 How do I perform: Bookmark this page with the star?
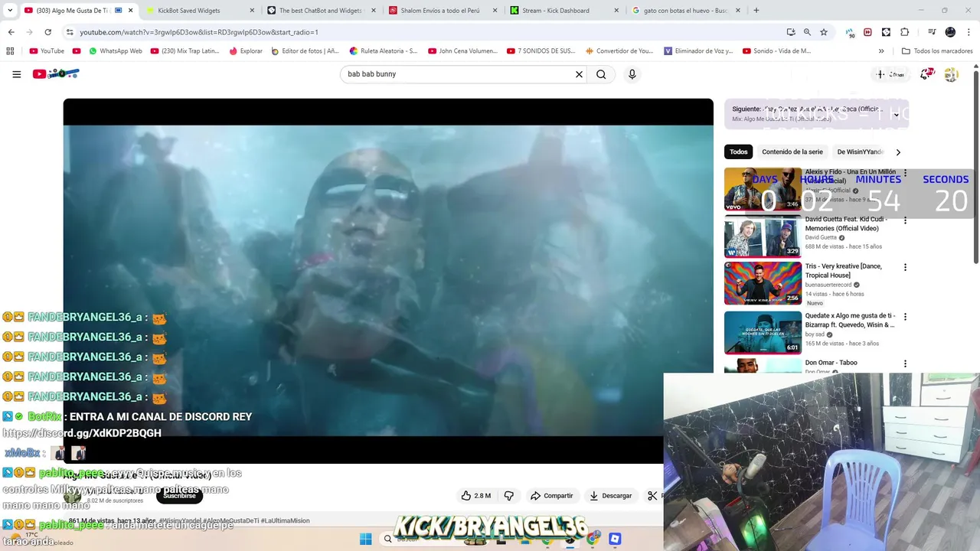coord(824,32)
